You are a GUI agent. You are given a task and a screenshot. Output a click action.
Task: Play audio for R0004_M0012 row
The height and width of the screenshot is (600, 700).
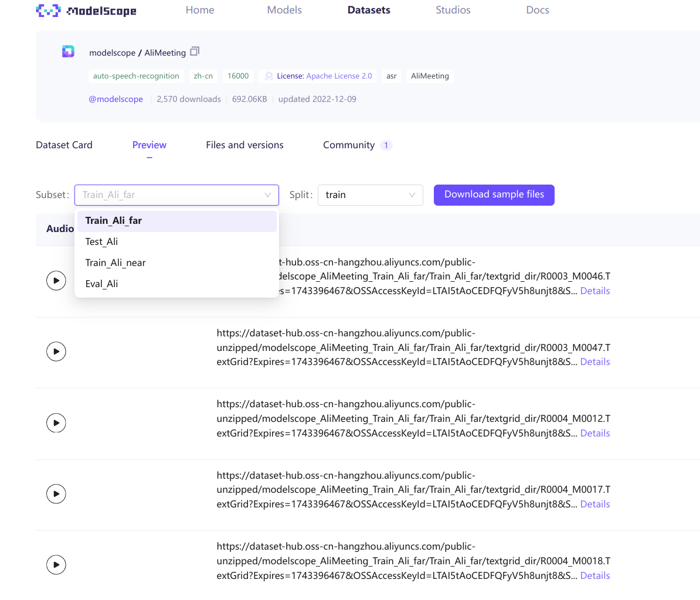56,423
